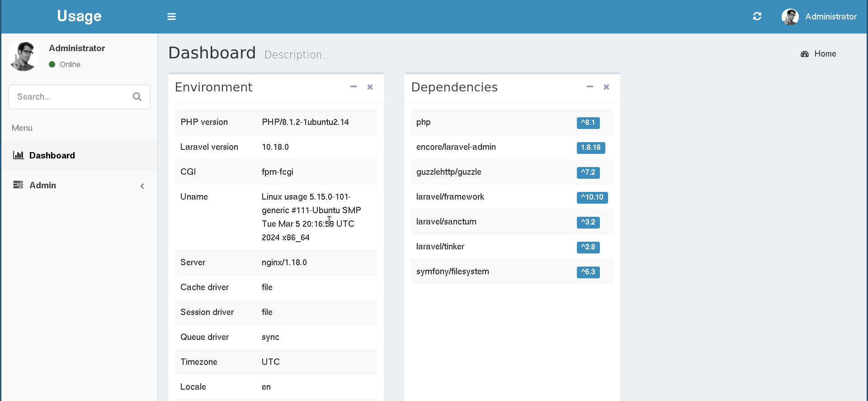Screen dimensions: 868x401
Task: Click the guzzlehttp/guzzle dependency name
Action: point(449,172)
